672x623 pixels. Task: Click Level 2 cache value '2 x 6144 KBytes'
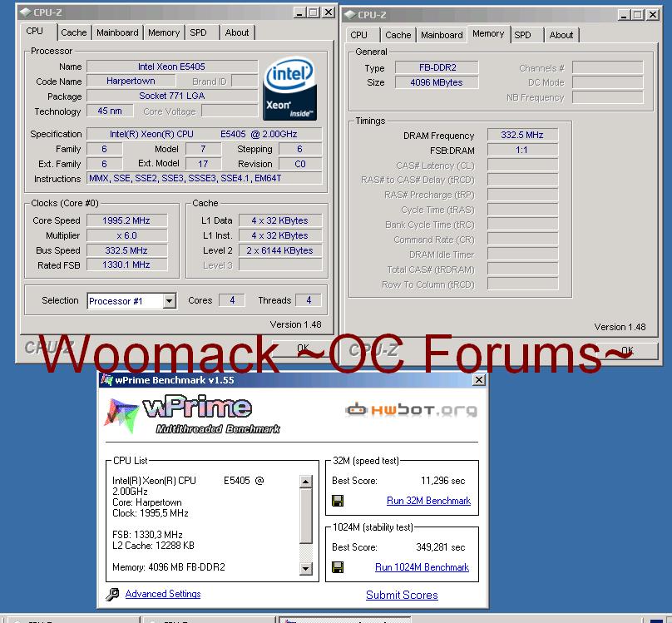click(x=280, y=250)
